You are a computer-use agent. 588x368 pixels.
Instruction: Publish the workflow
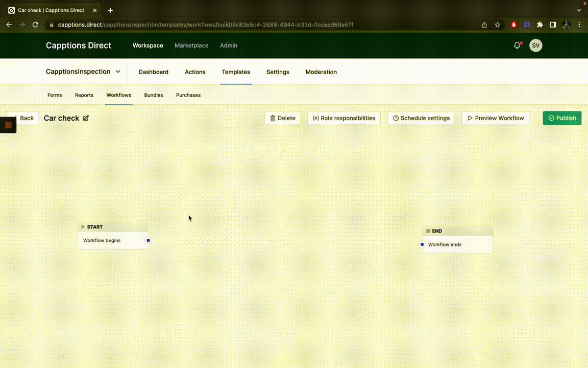coord(562,118)
